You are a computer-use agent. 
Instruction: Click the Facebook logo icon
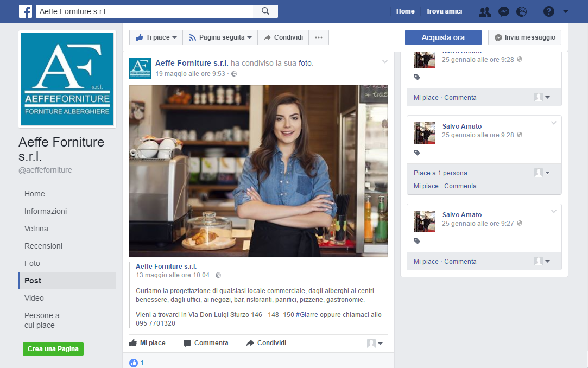26,11
